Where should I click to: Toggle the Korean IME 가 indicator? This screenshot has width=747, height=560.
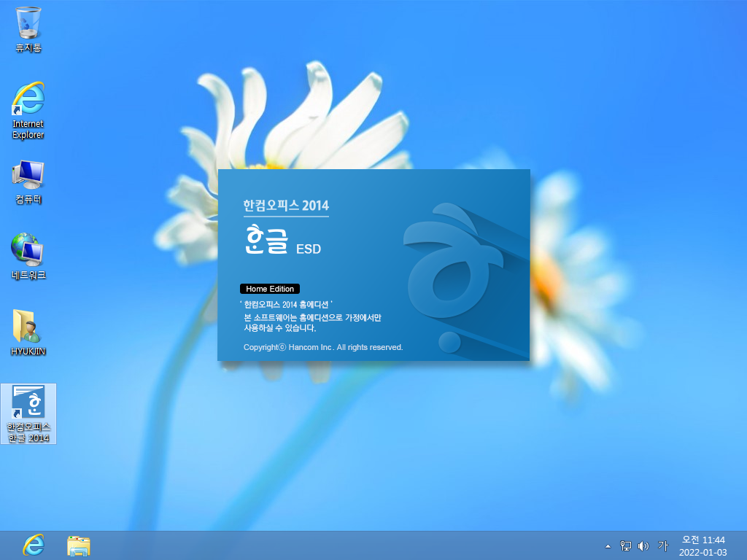tap(662, 545)
